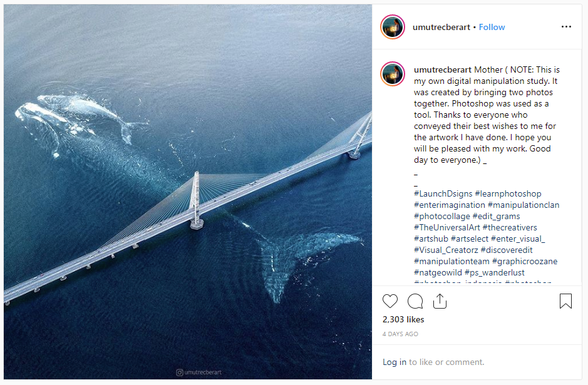
Task: Open the #learnphotoshop hashtag
Action: point(508,194)
